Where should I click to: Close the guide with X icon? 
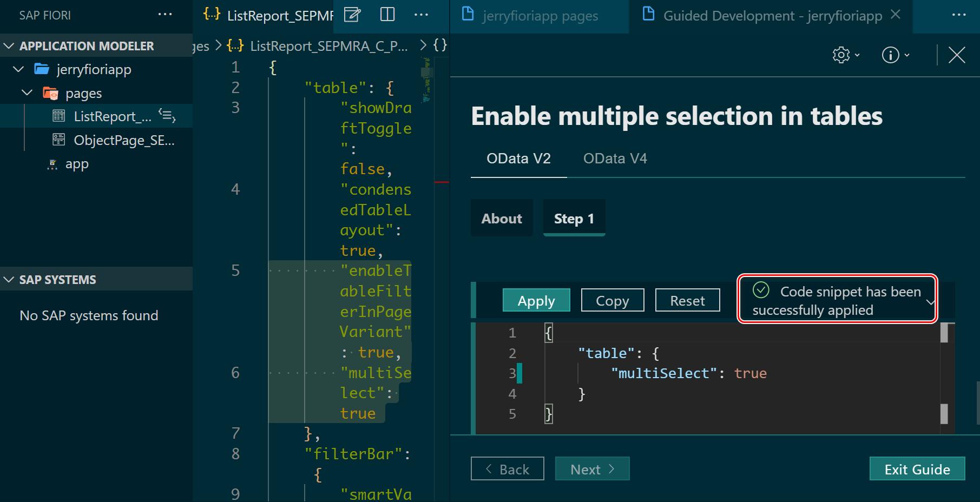(957, 55)
